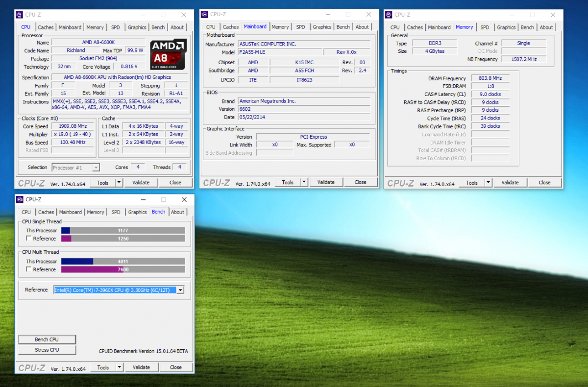Click the CPU-Z title icon in the Memory window
Image resolution: width=588 pixels, height=387 pixels.
pos(389,15)
